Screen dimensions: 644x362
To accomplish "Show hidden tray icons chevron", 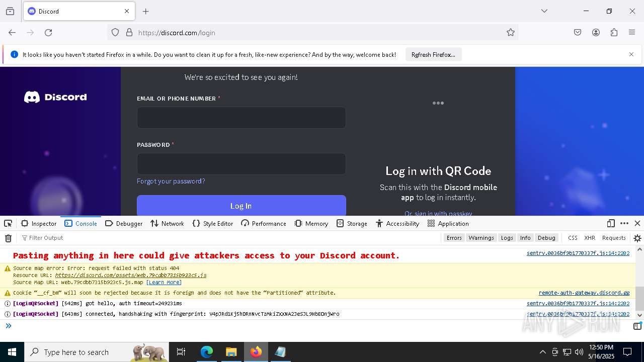I will [x=542, y=352].
